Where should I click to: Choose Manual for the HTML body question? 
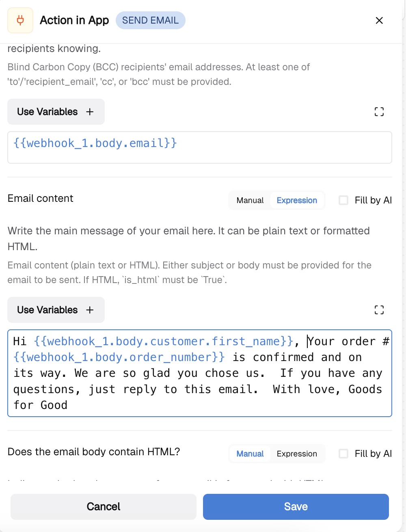[x=250, y=454]
